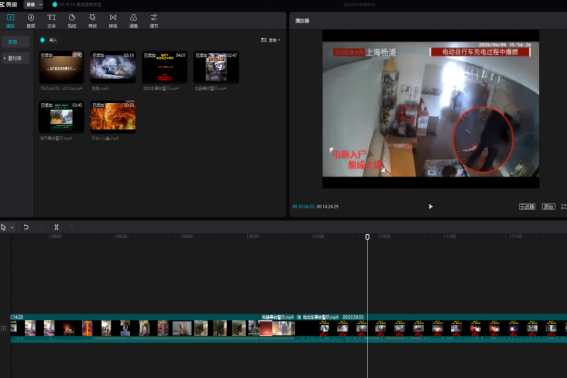The width and height of the screenshot is (567, 378).
Task: Select the 00:42 brown title clip thumbnail
Action: 61,67
